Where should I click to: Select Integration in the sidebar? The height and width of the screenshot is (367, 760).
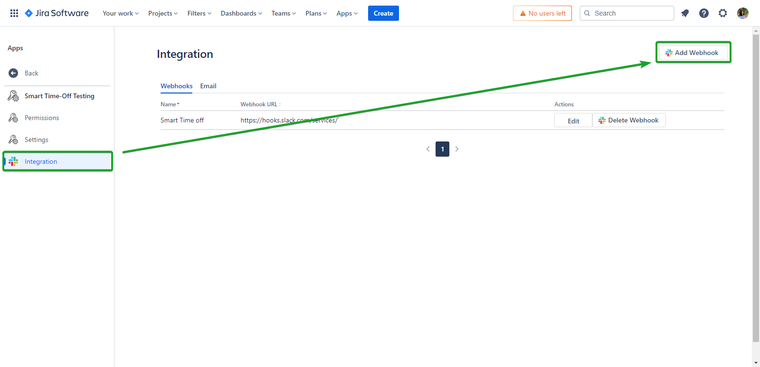[58, 161]
